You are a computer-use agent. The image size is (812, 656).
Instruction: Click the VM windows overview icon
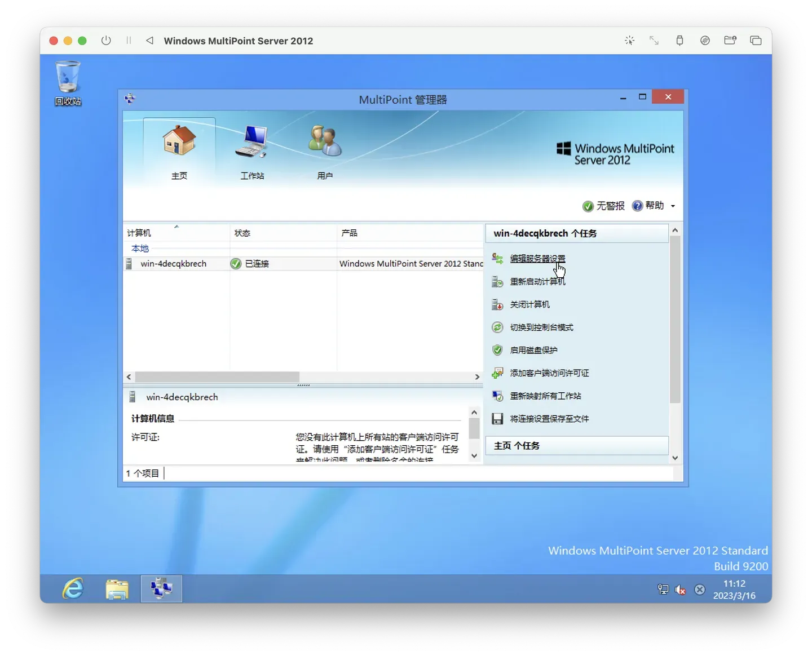click(x=756, y=41)
